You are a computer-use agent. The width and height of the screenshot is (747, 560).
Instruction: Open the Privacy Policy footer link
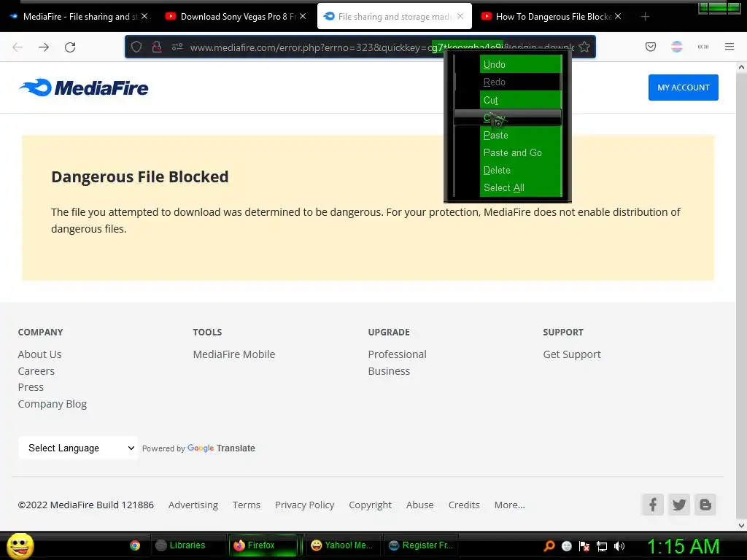304,505
